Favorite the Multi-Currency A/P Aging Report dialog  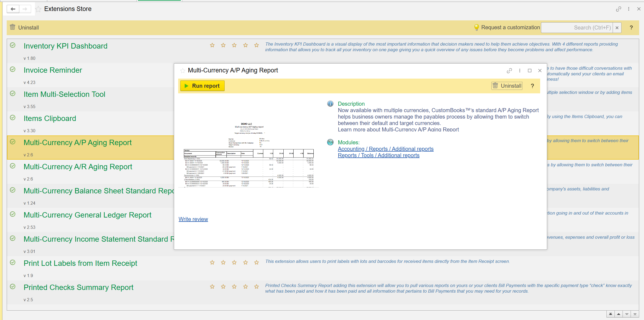tap(183, 71)
